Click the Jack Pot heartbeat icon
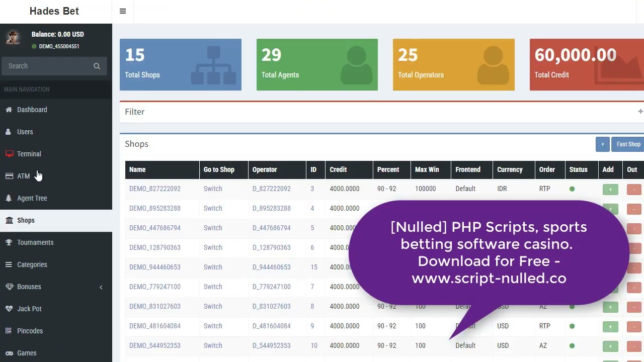The image size is (644, 362). pyautogui.click(x=9, y=309)
